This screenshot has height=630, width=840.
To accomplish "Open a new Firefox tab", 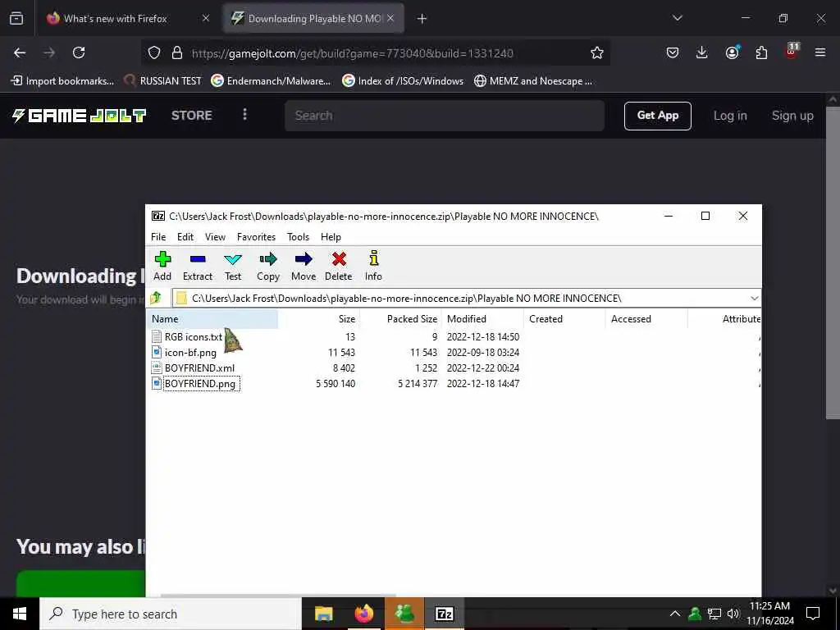I will coord(422,19).
